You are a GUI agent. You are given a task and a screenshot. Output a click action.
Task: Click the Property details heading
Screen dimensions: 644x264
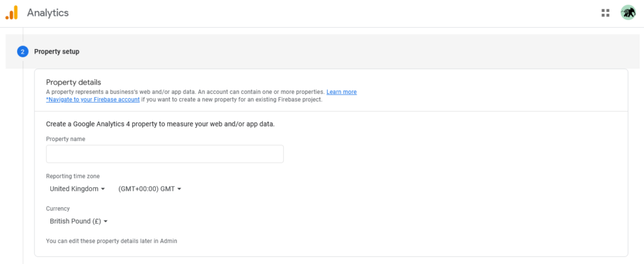click(x=74, y=83)
